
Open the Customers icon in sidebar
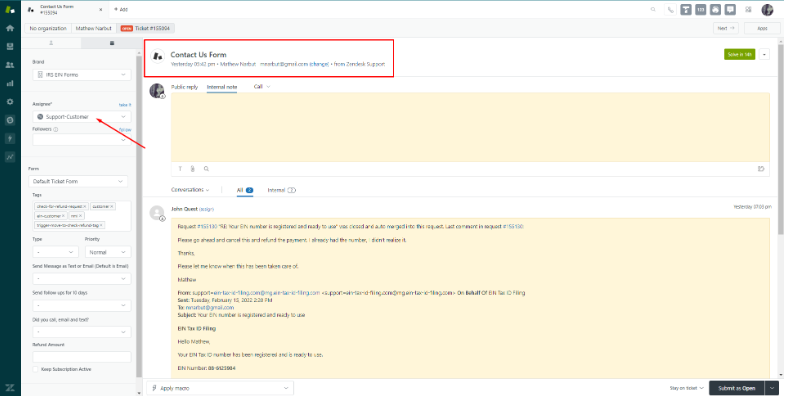(x=10, y=65)
